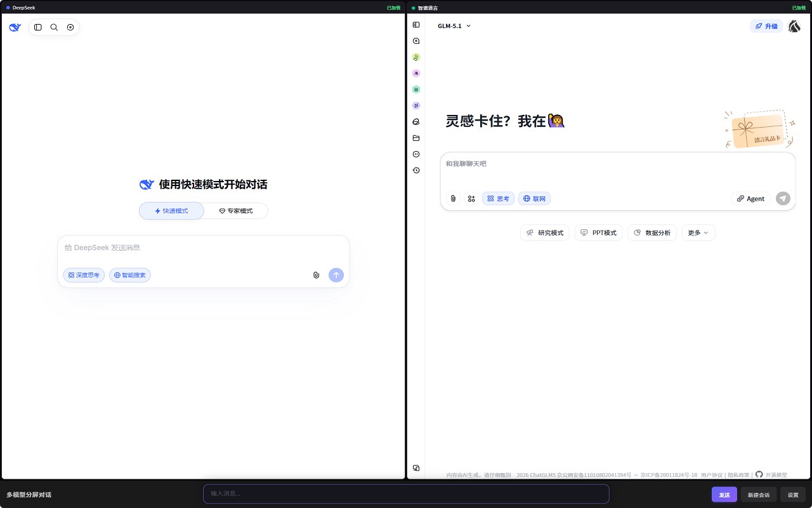Enable Agent mode in 智谱清言 input box
Viewport: 812px width, 508px height.
coord(750,199)
